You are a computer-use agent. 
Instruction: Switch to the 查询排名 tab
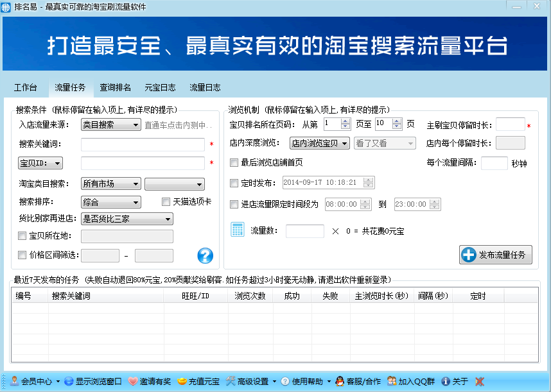point(115,88)
